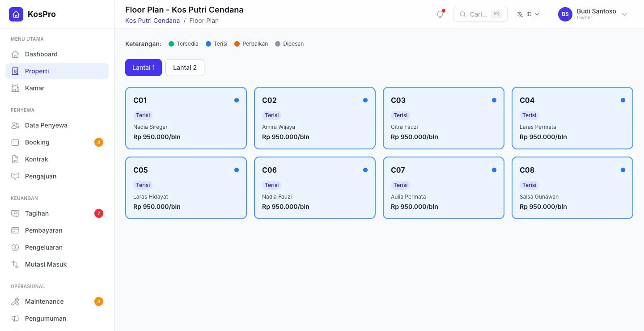Image resolution: width=644 pixels, height=331 pixels.
Task: Select the Lantai 1 tab
Action: [144, 68]
